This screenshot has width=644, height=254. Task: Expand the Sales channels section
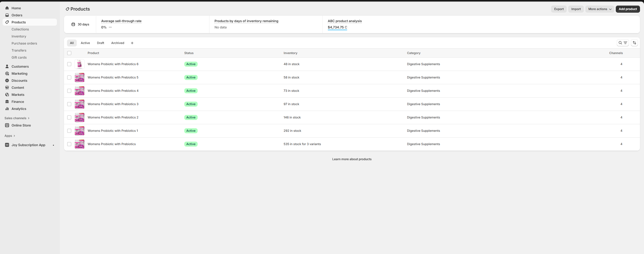pos(17,118)
